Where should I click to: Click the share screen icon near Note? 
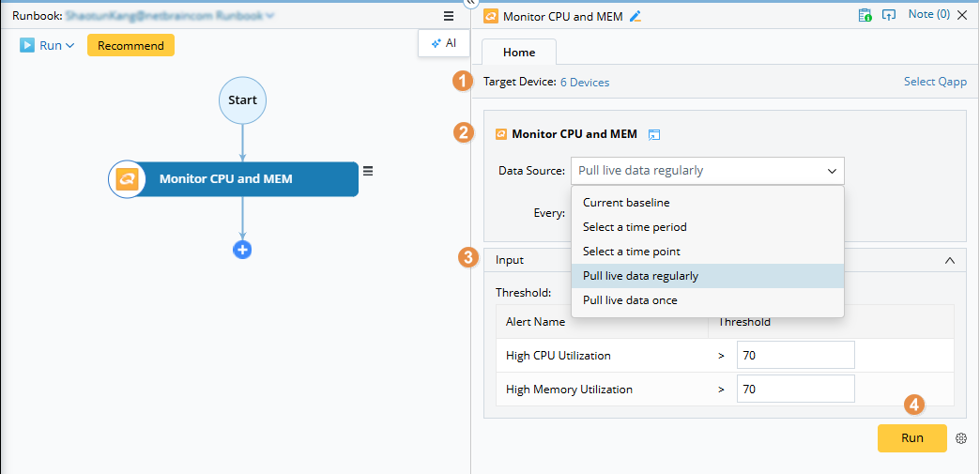[889, 15]
